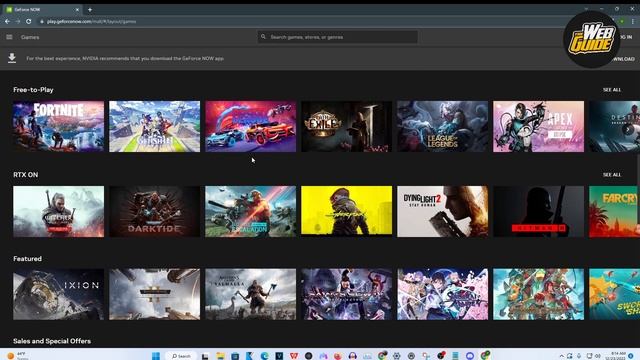This screenshot has height=360, width=640.
Task: Open the WPS Office taskbar icon
Action: pos(294,356)
